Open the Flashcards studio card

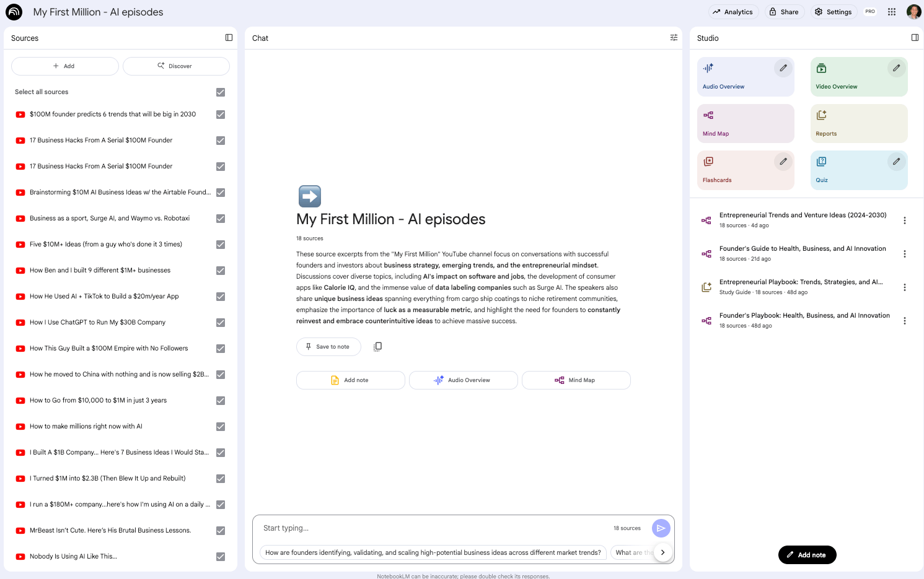tap(746, 170)
